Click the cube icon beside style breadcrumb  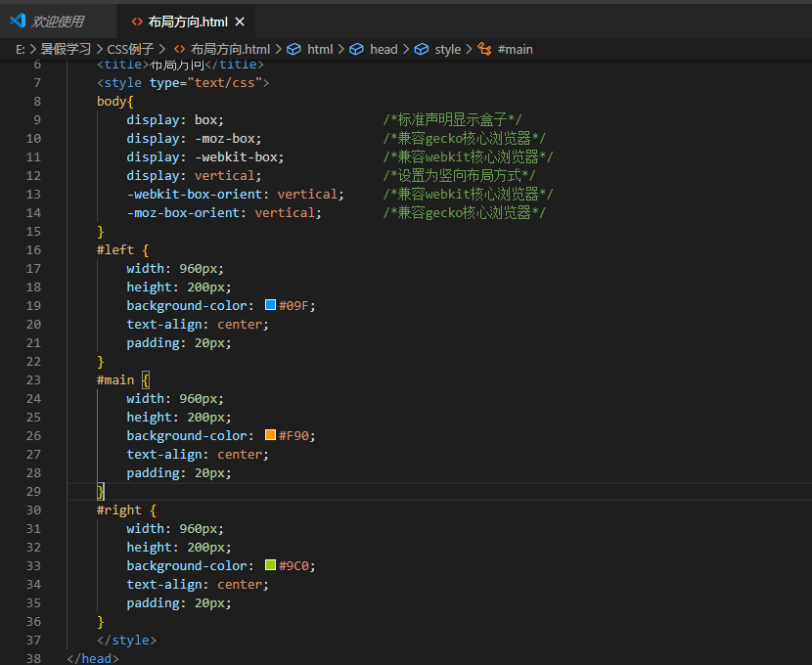tap(422, 49)
